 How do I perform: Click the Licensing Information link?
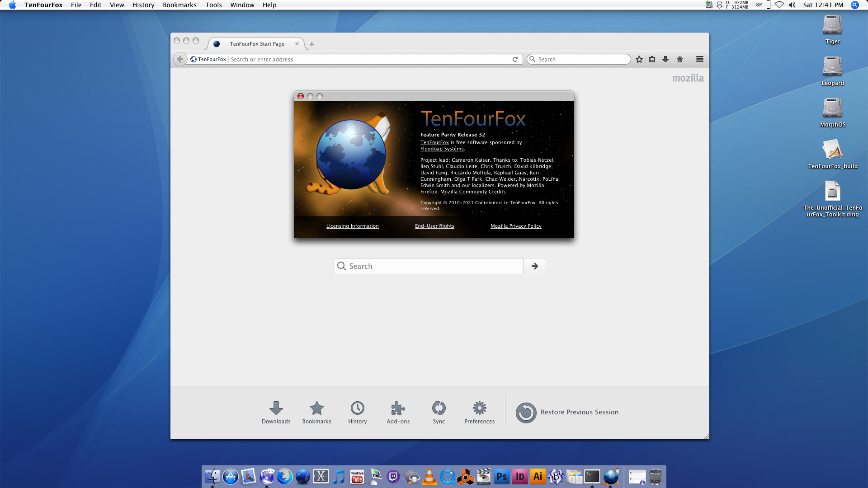point(352,226)
